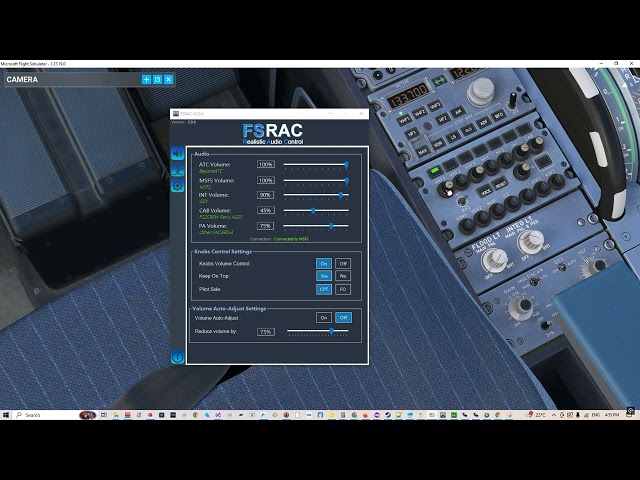Click the CAB Volume slider handle
Image resolution: width=640 pixels, height=480 pixels.
pyautogui.click(x=313, y=211)
